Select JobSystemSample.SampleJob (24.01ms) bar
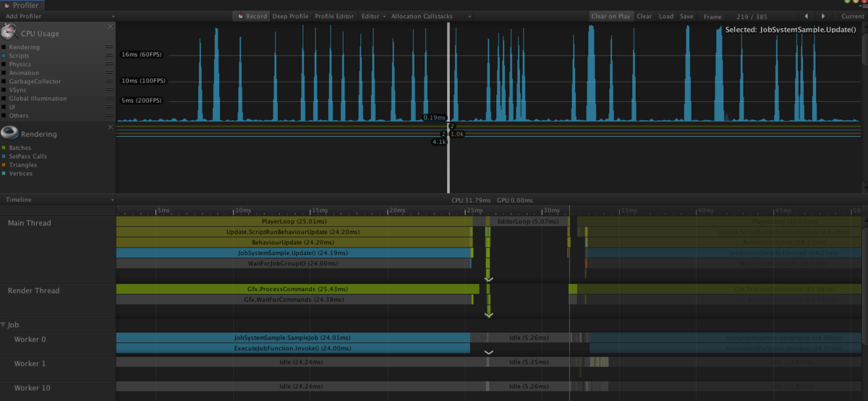 [293, 337]
